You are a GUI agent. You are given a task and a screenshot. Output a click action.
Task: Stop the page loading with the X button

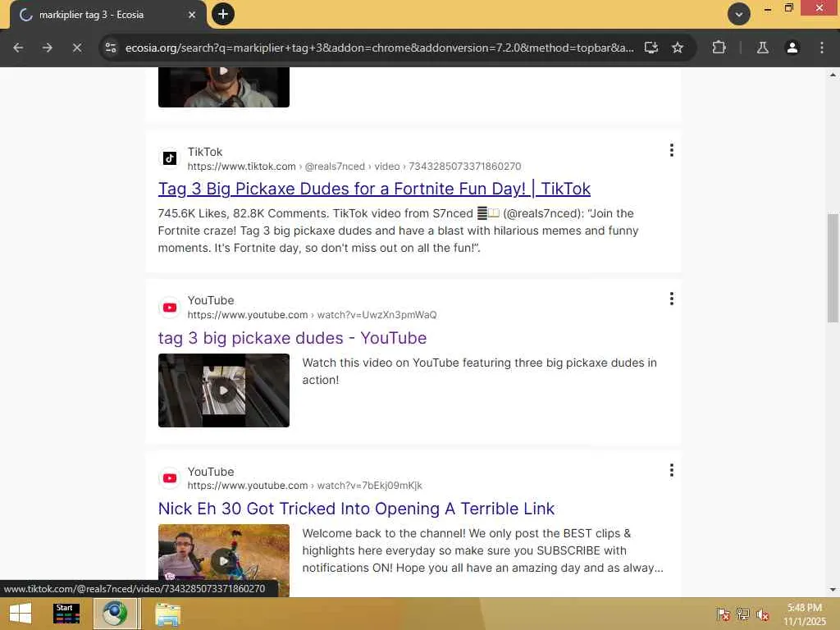pyautogui.click(x=77, y=48)
